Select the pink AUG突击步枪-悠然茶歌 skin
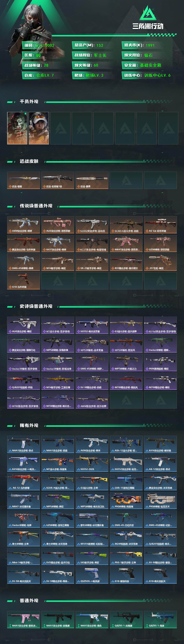The image size is (184, 644). 58,225
